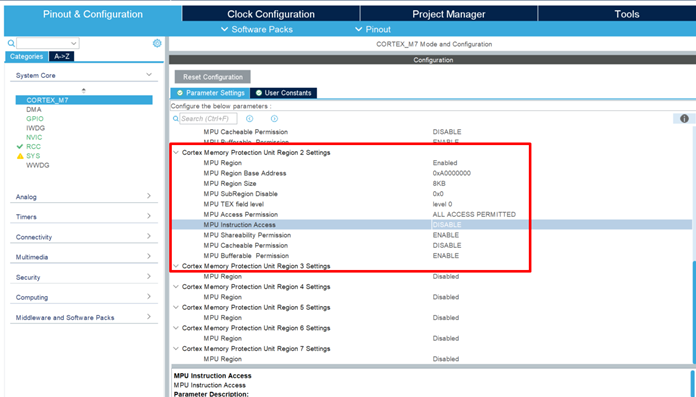
Task: Collapse the System Core category
Action: click(149, 75)
